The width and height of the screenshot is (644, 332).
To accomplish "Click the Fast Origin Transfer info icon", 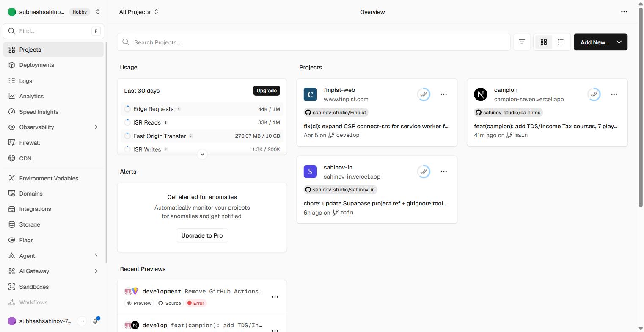I will tap(191, 136).
